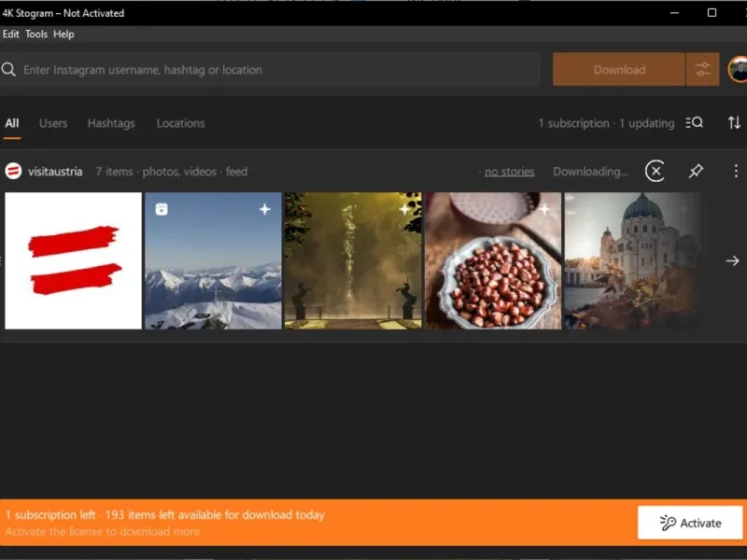Show next items with right arrow
The height and width of the screenshot is (560, 747).
[x=732, y=260]
